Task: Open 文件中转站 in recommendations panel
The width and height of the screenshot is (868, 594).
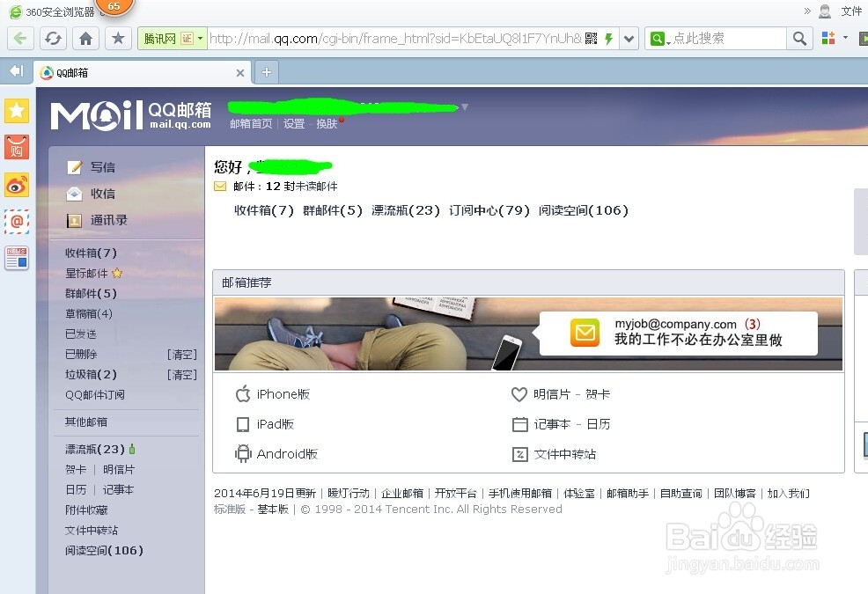Action: click(x=554, y=454)
